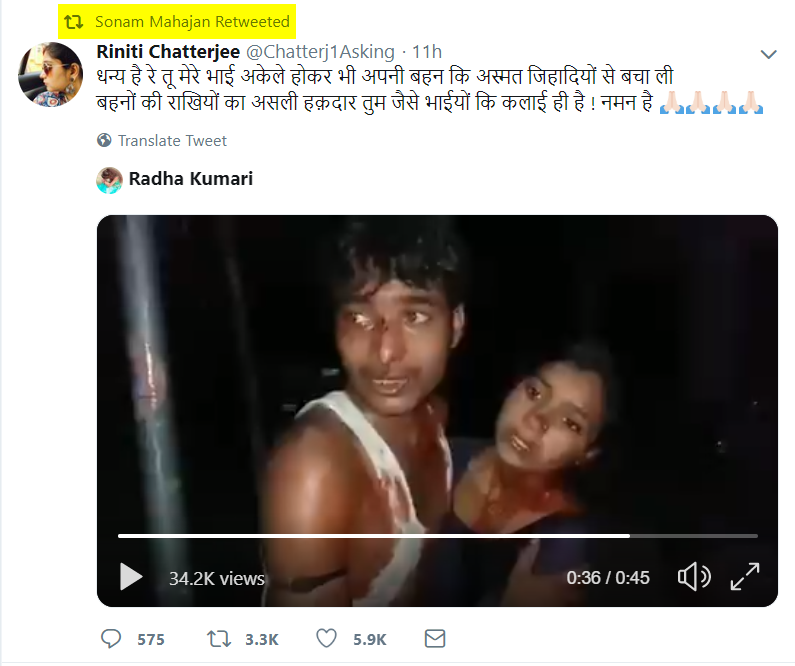Viewport: 795px width, 666px height.
Task: Open Radha Kumari's small avatar
Action: [110, 180]
